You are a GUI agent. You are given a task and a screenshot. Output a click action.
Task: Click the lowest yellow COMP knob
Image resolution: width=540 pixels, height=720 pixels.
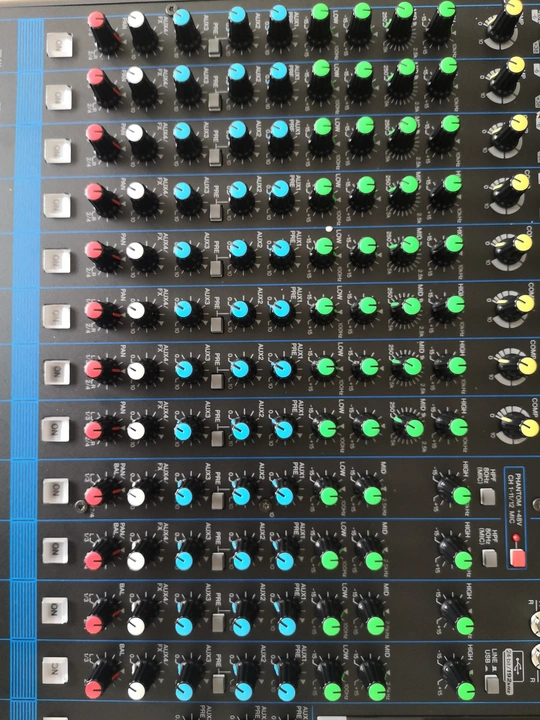[529, 428]
